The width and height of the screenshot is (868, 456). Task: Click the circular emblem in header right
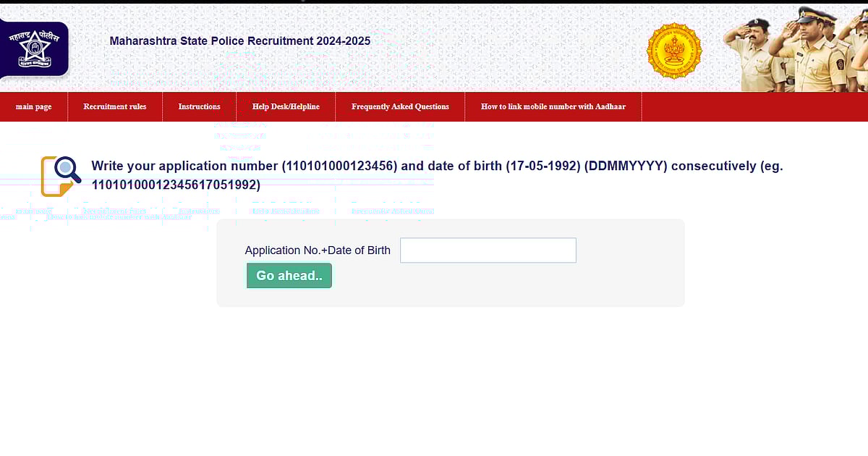click(674, 50)
